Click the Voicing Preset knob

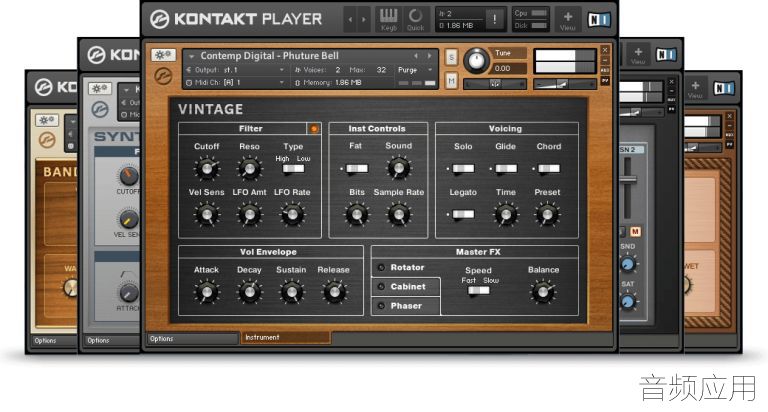[x=547, y=215]
